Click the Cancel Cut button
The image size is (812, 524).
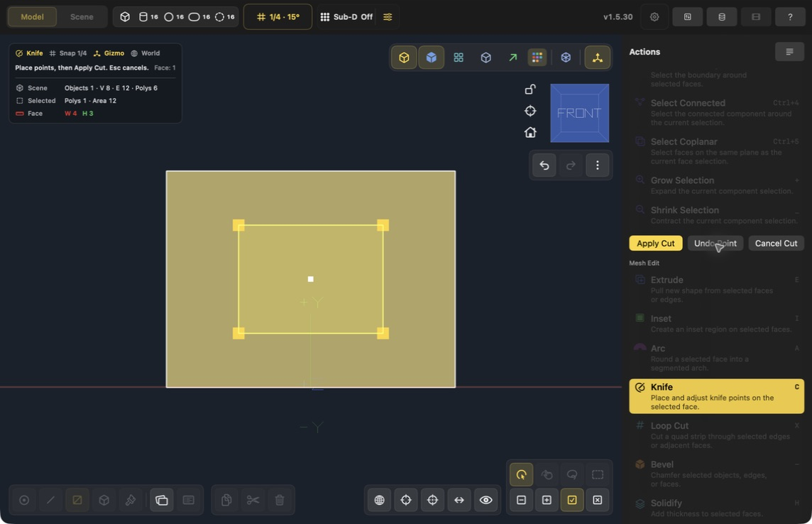click(776, 244)
